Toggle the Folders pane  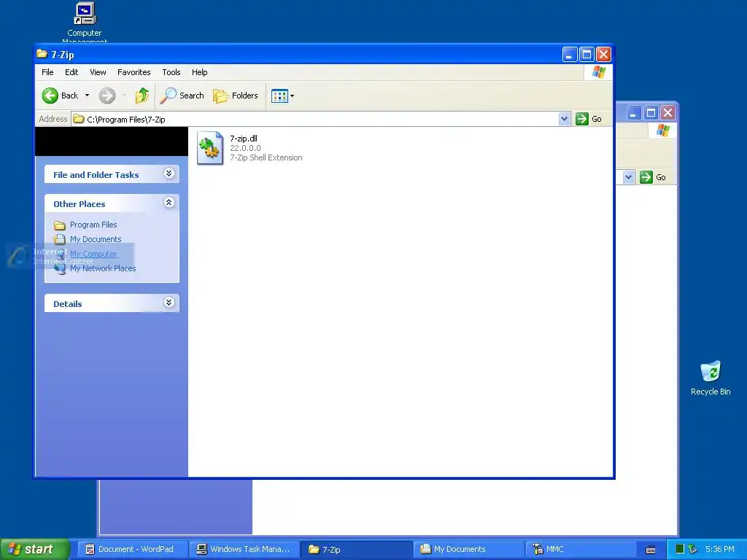[x=236, y=96]
